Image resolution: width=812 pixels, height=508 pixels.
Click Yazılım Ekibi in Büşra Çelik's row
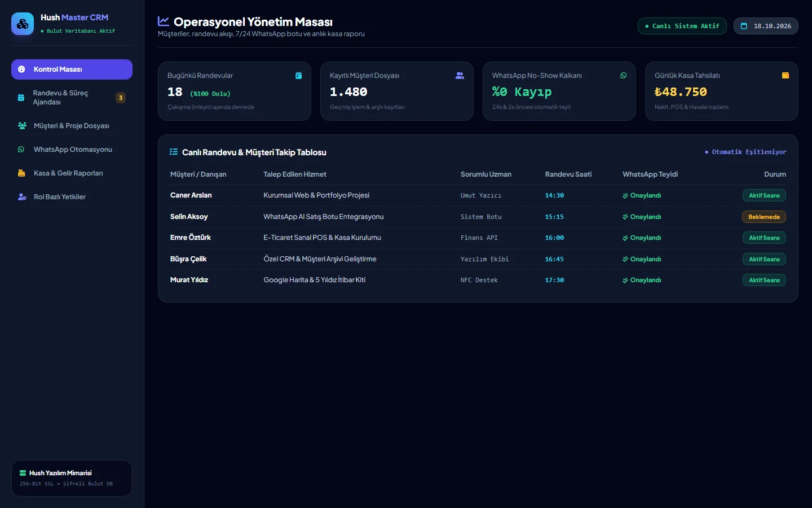point(484,259)
